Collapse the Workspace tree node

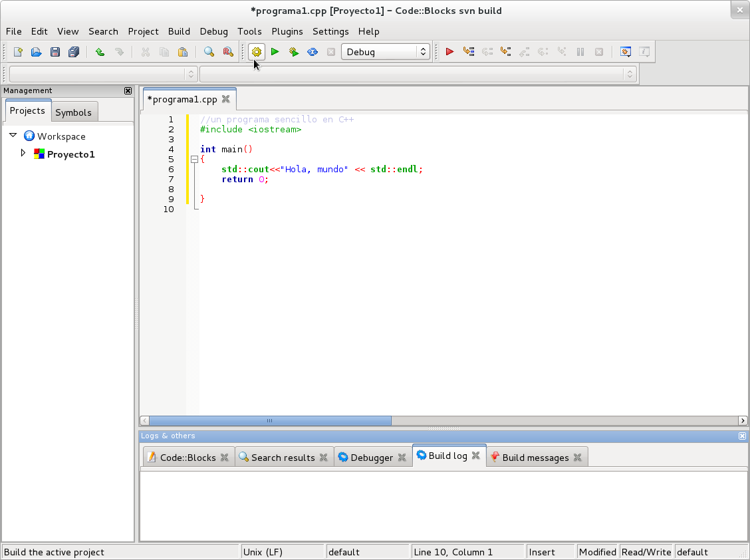click(13, 136)
